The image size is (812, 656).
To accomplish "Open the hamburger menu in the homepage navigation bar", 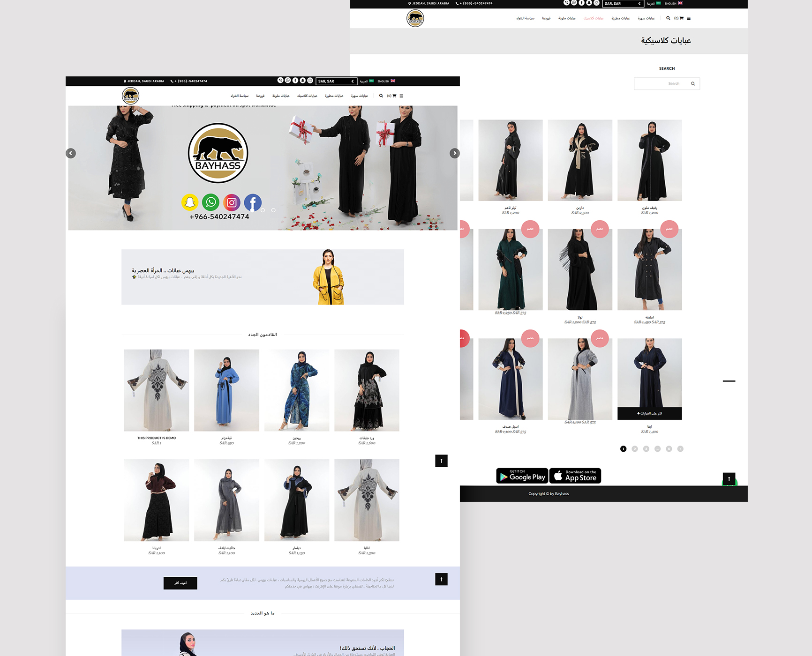I will 401,96.
